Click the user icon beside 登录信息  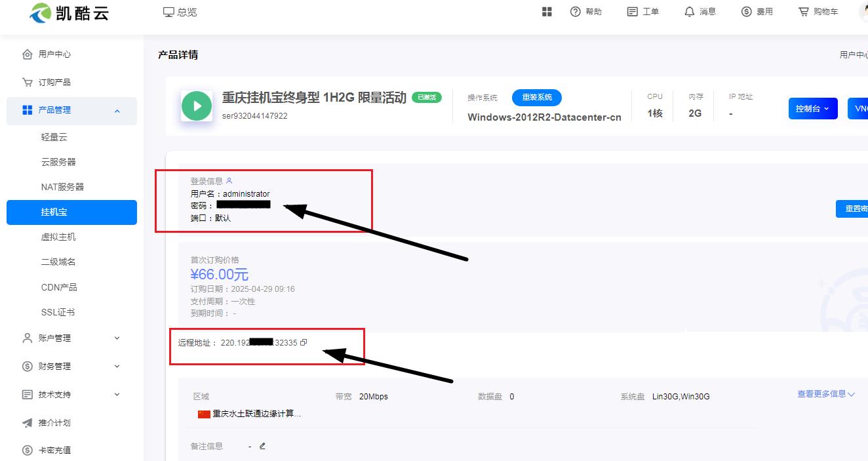point(229,181)
